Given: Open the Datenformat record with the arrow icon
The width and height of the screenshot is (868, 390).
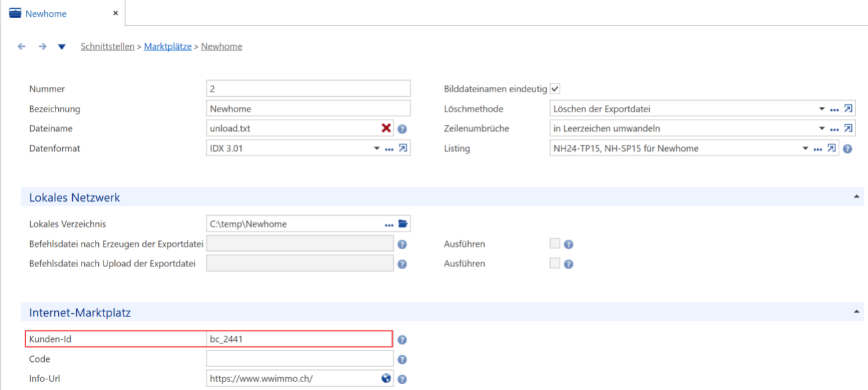Looking at the screenshot, I should tap(403, 148).
